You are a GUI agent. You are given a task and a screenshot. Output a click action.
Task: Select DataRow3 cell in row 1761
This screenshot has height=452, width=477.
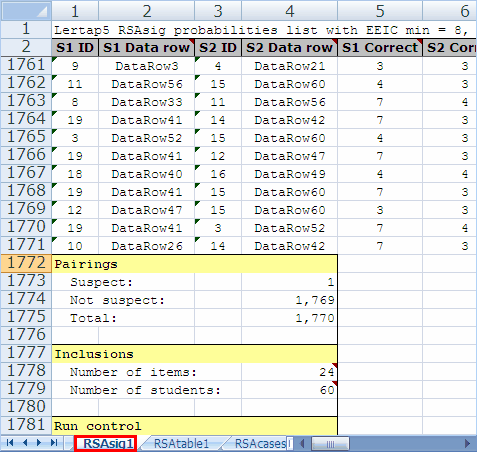click(x=147, y=66)
